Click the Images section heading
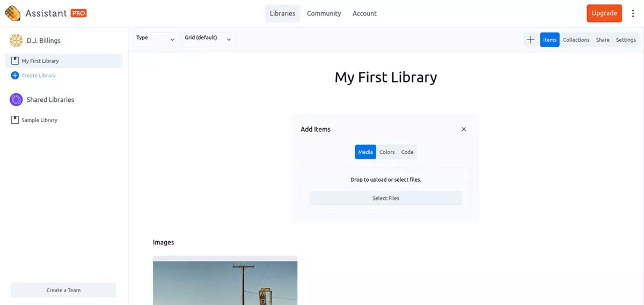This screenshot has width=644, height=305. pyautogui.click(x=163, y=242)
